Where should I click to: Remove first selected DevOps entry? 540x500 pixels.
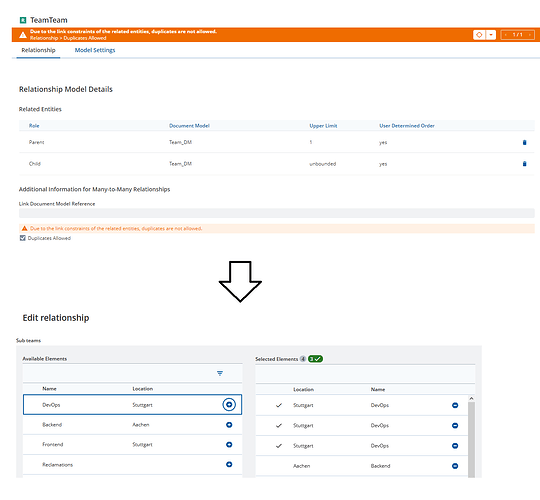tap(455, 405)
